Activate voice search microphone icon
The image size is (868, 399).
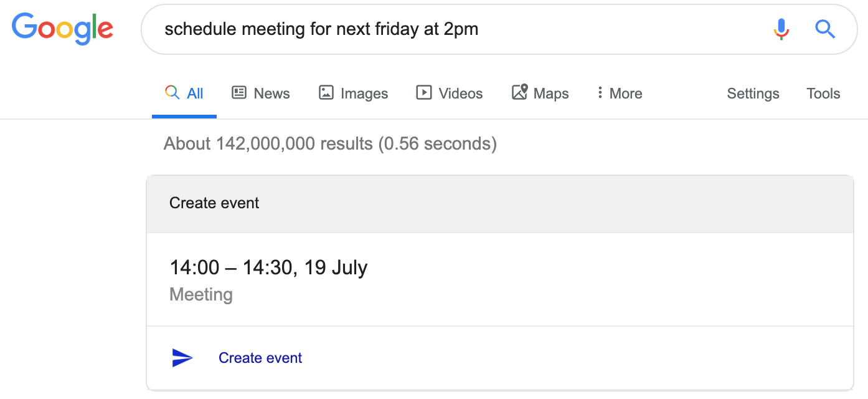[x=781, y=29]
